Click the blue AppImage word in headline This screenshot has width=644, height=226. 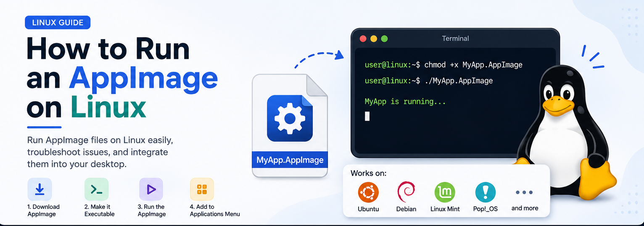click(143, 79)
